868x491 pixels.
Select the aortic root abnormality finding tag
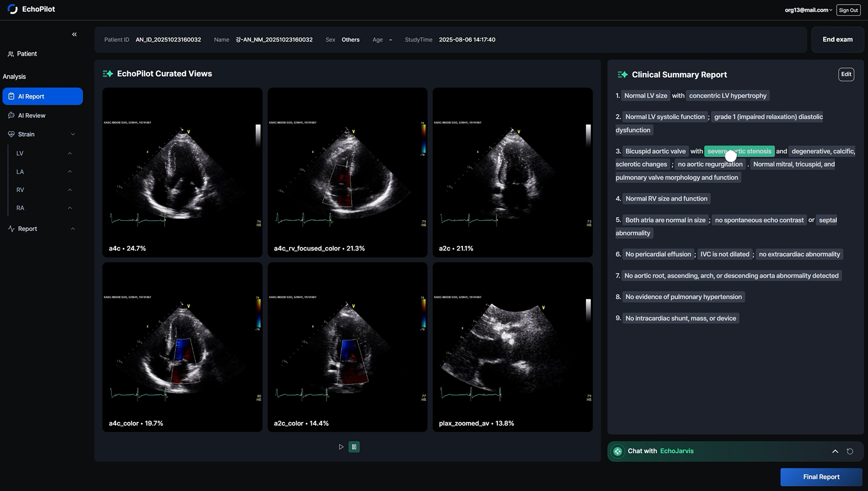pyautogui.click(x=731, y=275)
